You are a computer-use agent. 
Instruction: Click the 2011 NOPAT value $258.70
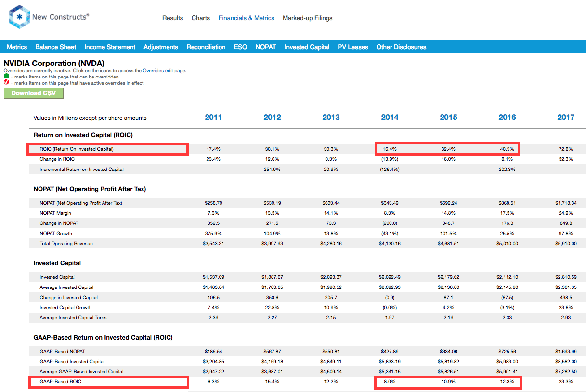pyautogui.click(x=213, y=203)
